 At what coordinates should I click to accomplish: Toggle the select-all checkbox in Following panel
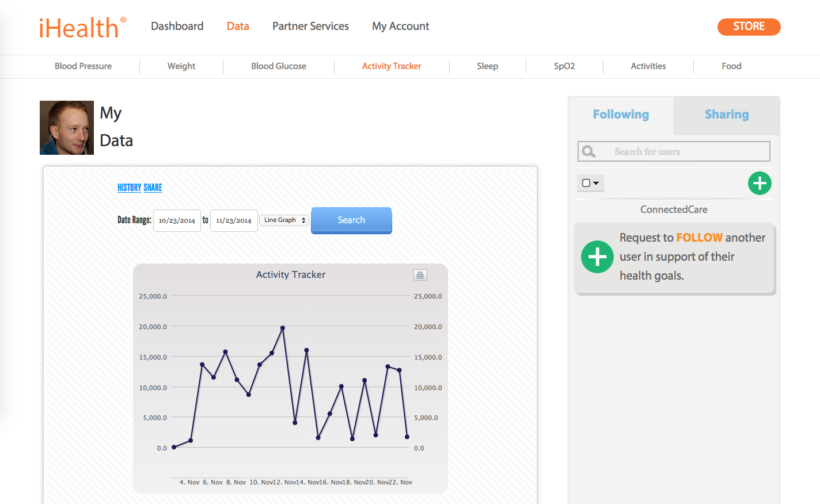(586, 183)
